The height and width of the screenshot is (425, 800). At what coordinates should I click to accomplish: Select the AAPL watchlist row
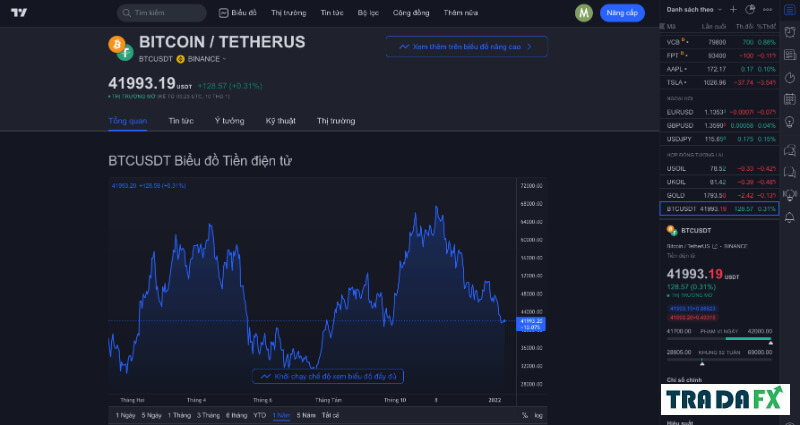(719, 69)
